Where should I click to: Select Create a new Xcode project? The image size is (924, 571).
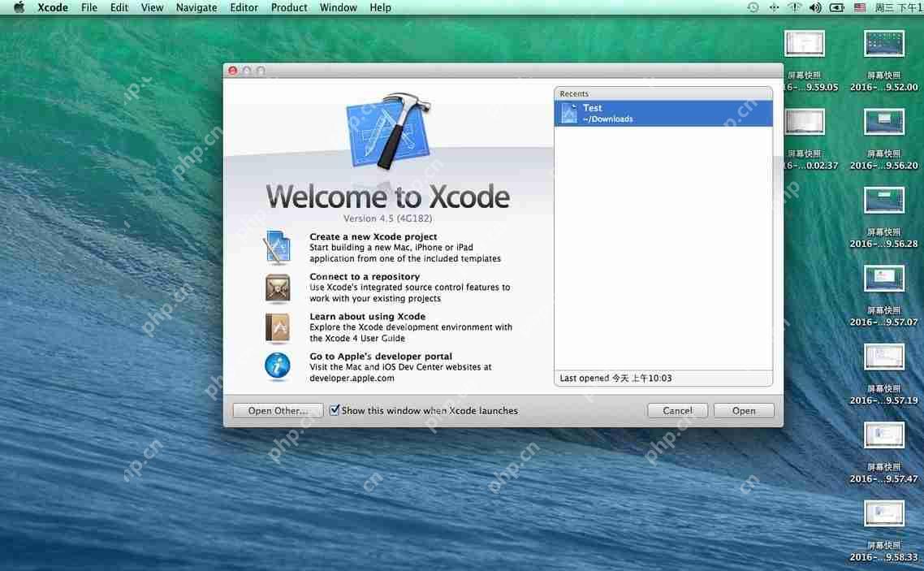pos(278,247)
